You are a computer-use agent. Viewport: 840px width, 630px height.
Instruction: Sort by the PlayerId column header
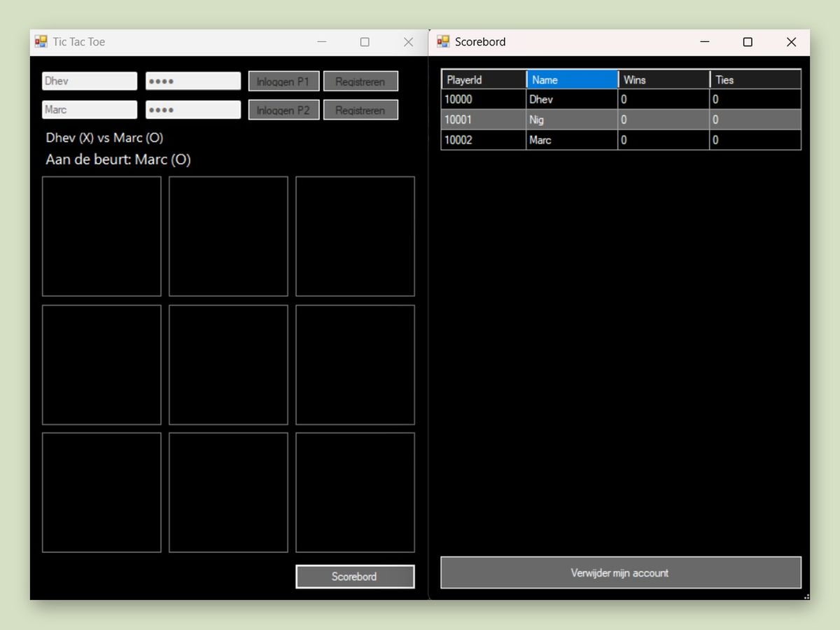pyautogui.click(x=484, y=80)
